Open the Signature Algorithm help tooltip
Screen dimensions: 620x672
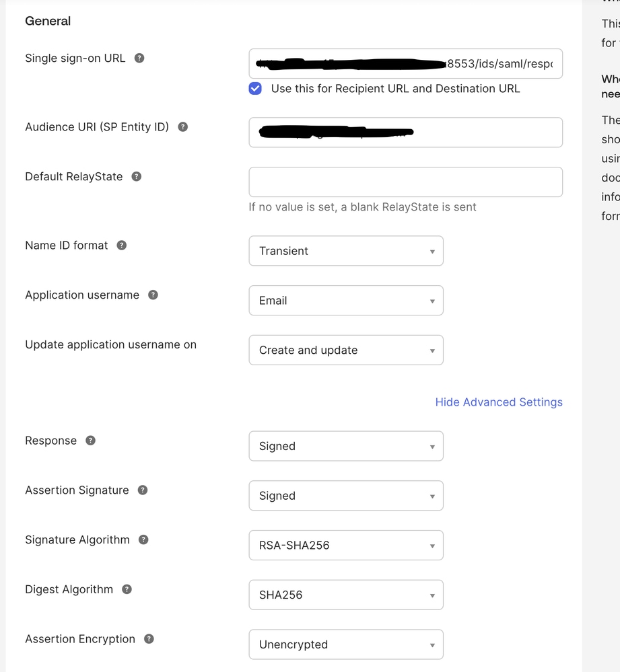click(145, 540)
